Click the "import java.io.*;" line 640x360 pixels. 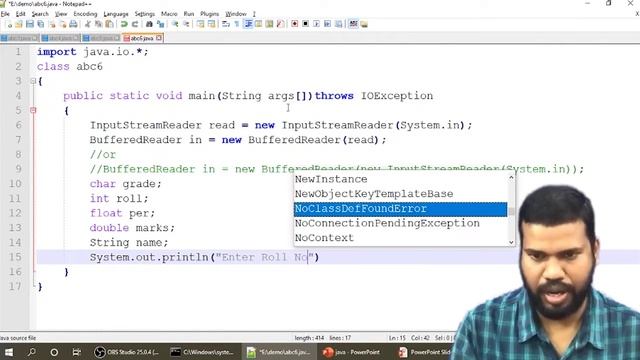click(x=93, y=52)
